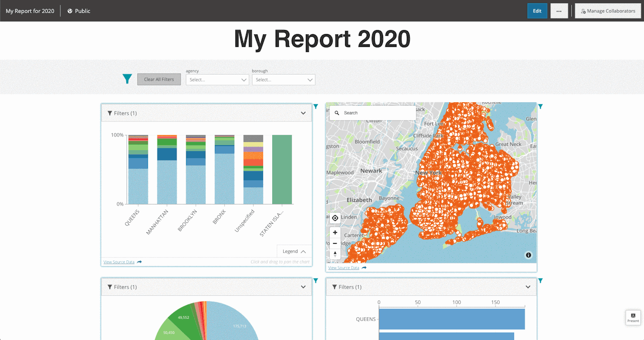Click the Elizabeth label on the map
Screen dimensions: 644x340
pyautogui.click(x=359, y=200)
